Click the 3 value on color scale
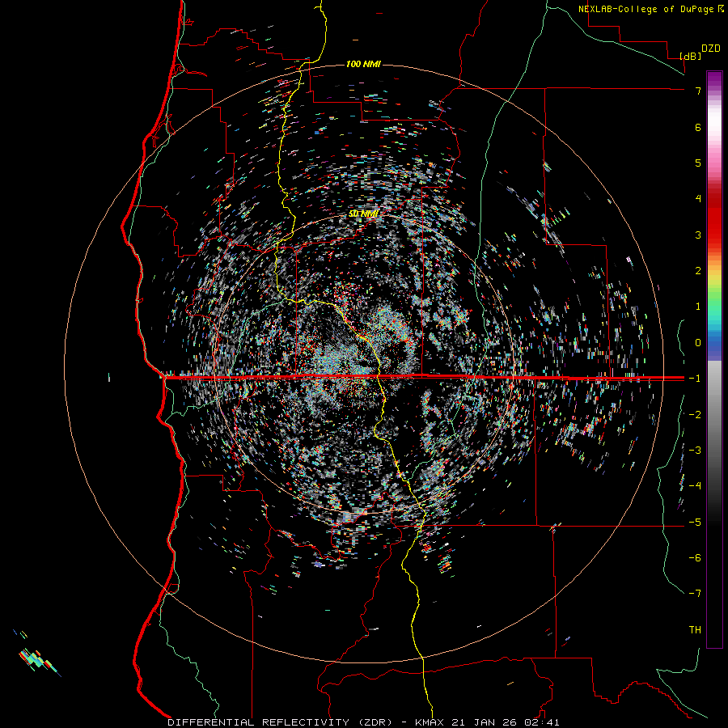Image resolution: width=728 pixels, height=728 pixels. [698, 235]
